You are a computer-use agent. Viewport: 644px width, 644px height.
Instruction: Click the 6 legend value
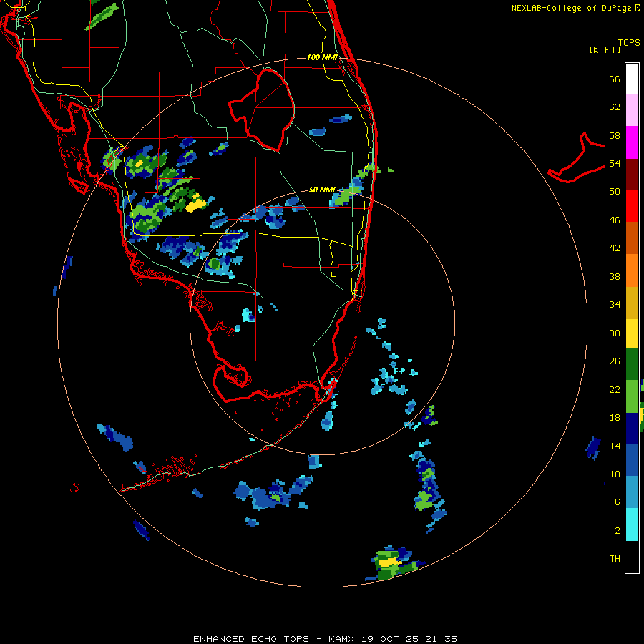(618, 502)
